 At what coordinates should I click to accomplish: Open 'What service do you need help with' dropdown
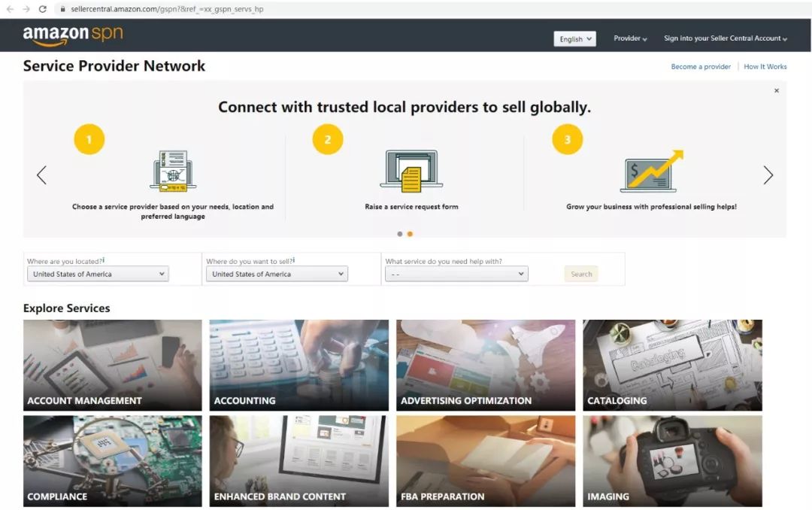(457, 274)
